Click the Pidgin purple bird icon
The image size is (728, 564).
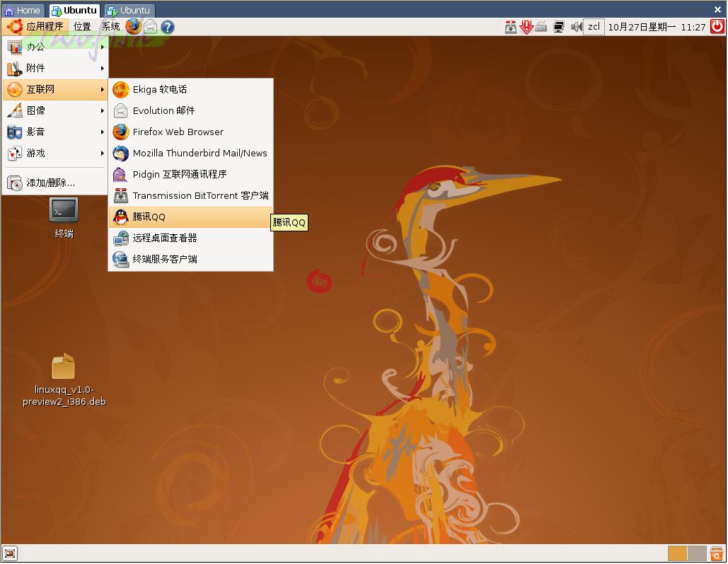[x=120, y=175]
